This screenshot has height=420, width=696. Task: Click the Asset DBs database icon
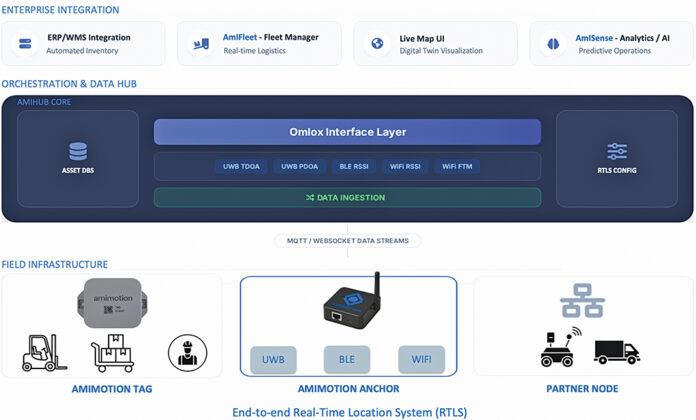coord(78,151)
